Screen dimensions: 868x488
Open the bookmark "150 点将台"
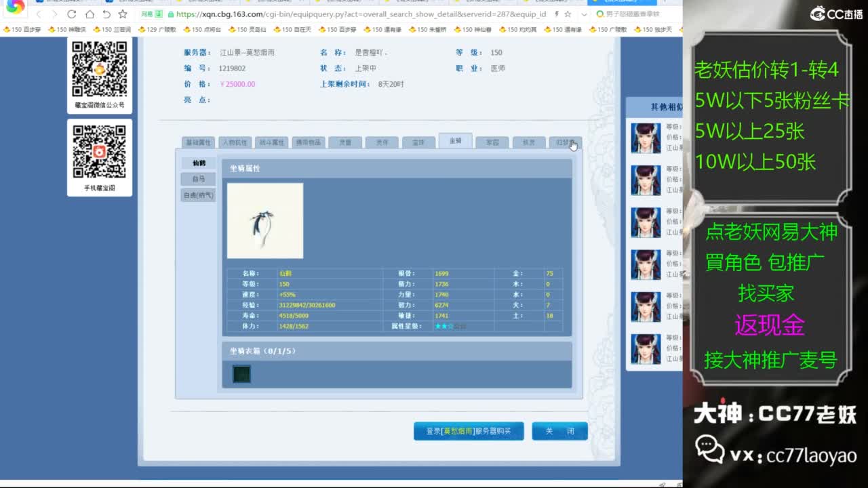click(202, 30)
